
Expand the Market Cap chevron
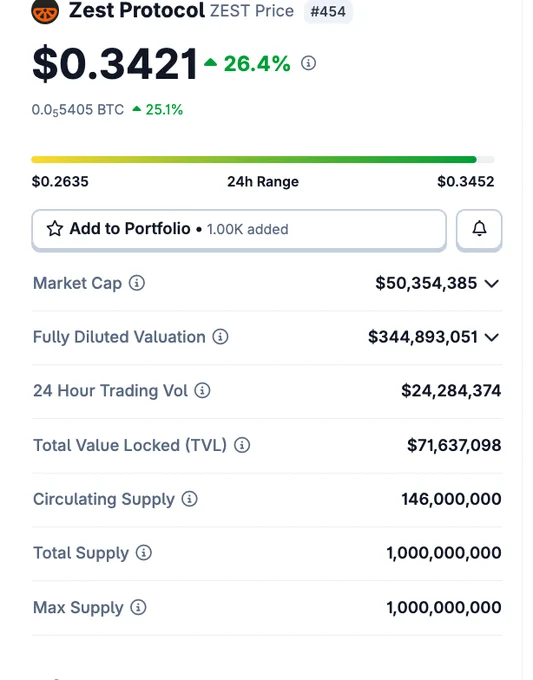[492, 284]
